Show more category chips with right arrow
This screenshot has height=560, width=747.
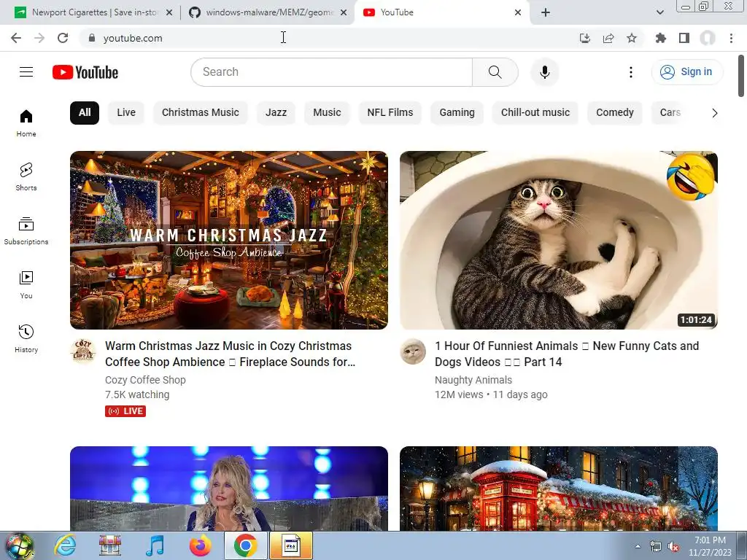pyautogui.click(x=714, y=113)
